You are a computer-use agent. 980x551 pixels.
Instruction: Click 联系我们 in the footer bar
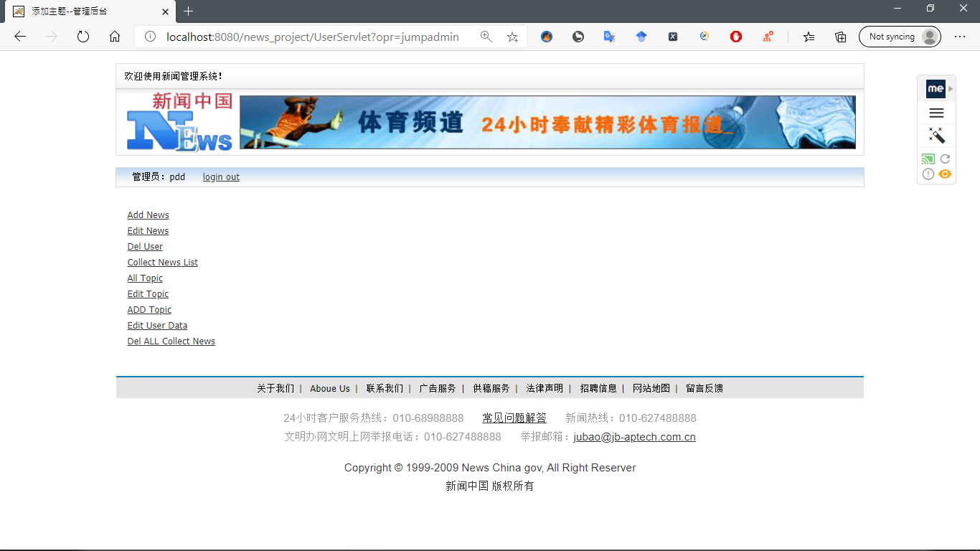[385, 389]
